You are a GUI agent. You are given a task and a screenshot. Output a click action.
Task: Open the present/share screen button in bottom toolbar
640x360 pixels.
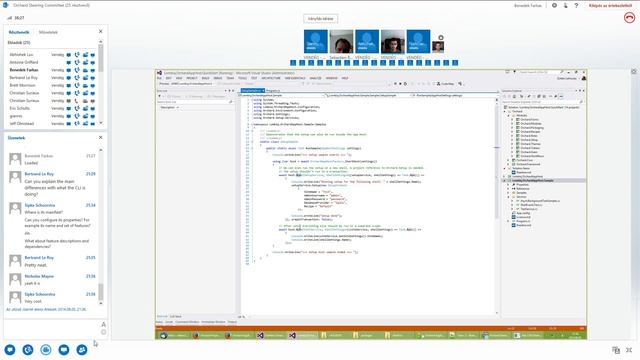pos(64,350)
